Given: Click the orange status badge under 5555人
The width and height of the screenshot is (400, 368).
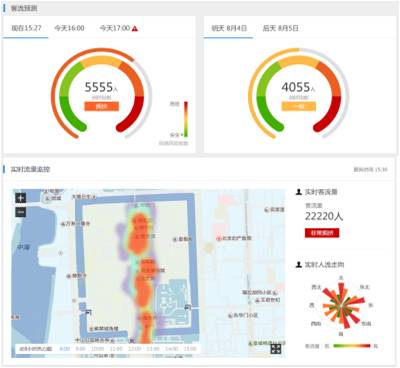Looking at the screenshot, I should click(x=102, y=106).
